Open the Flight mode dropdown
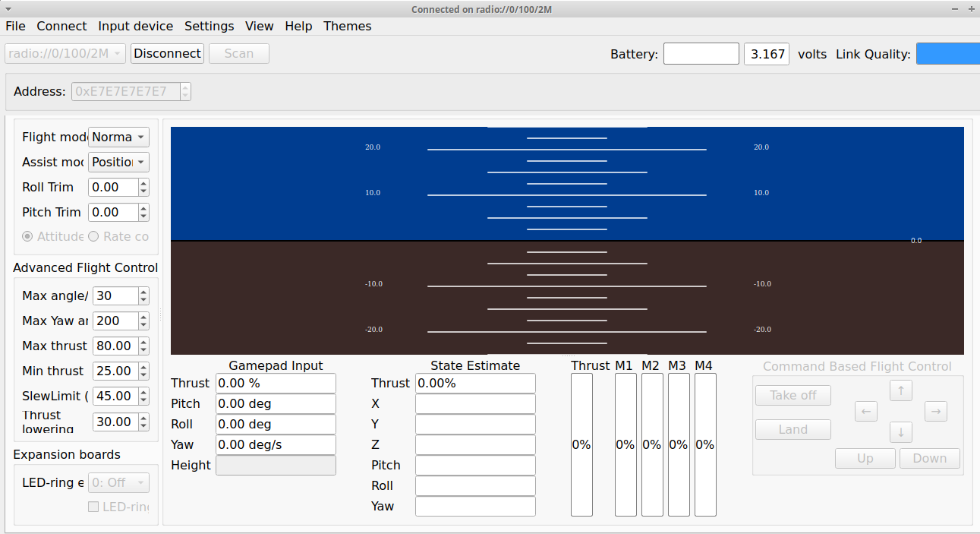Screen dimensions: 980x534 (x=119, y=137)
